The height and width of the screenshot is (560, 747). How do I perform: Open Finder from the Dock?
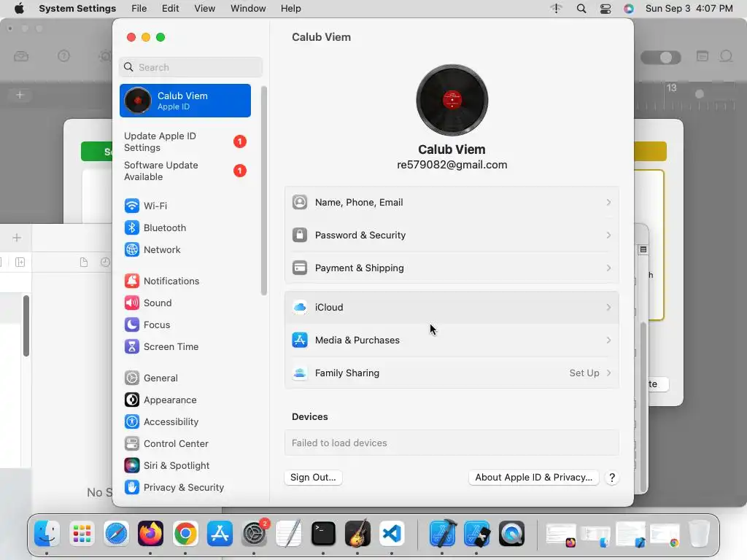tap(47, 533)
